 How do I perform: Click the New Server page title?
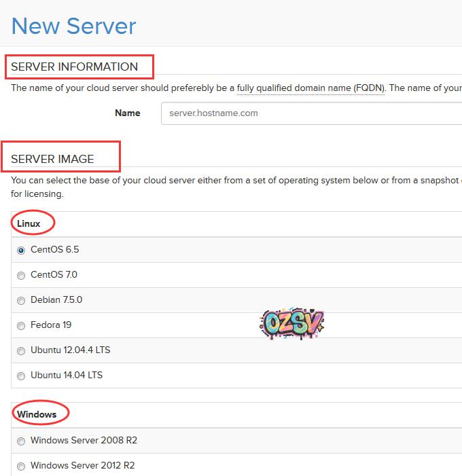pos(73,26)
